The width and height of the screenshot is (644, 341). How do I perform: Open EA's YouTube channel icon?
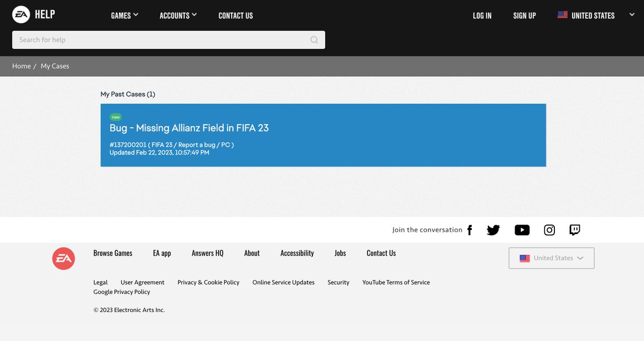coord(522,230)
